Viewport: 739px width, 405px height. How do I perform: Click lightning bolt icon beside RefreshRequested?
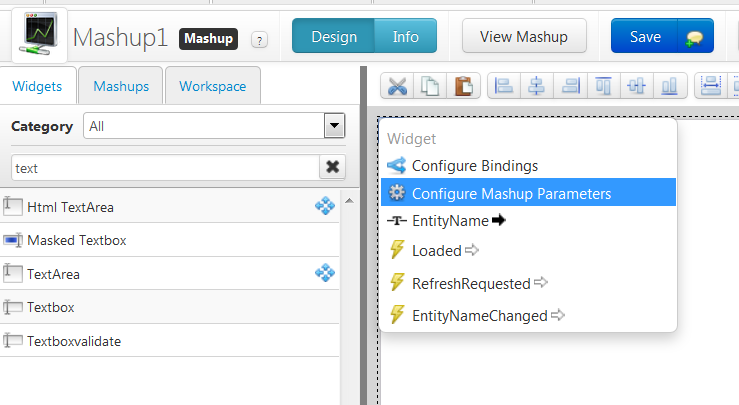[397, 282]
